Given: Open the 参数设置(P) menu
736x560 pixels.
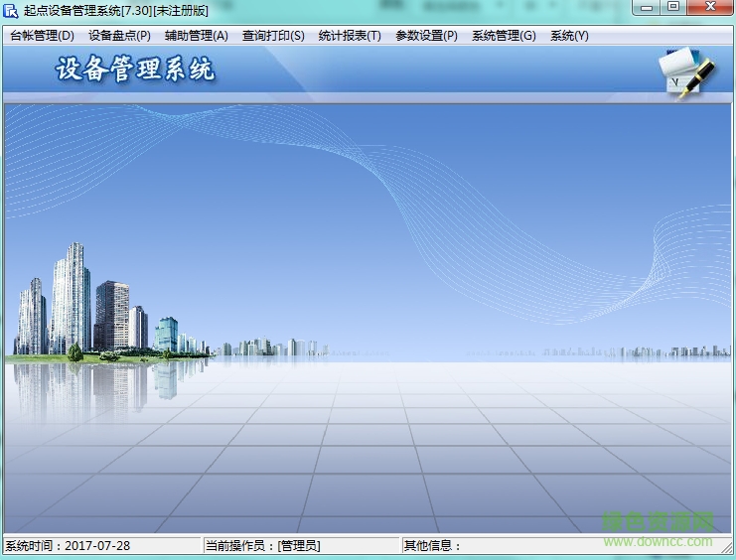Looking at the screenshot, I should tap(426, 36).
